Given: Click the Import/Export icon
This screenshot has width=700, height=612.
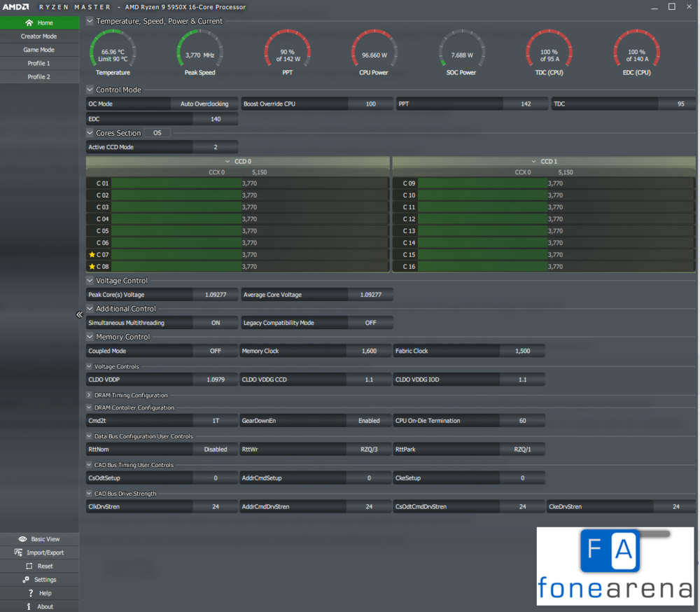Looking at the screenshot, I should pos(18,552).
